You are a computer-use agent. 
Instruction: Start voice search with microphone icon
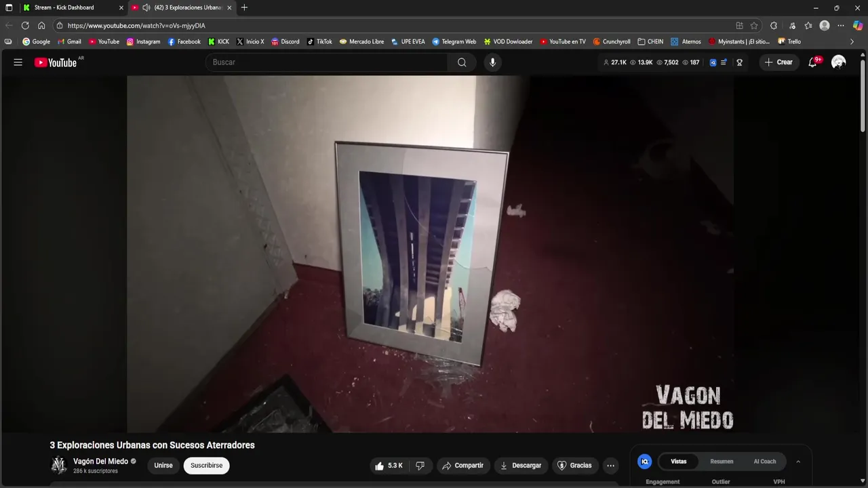[x=492, y=62]
